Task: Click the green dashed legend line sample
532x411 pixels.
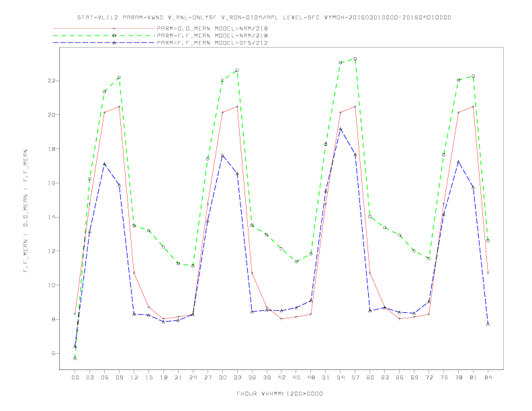Action: click(104, 36)
